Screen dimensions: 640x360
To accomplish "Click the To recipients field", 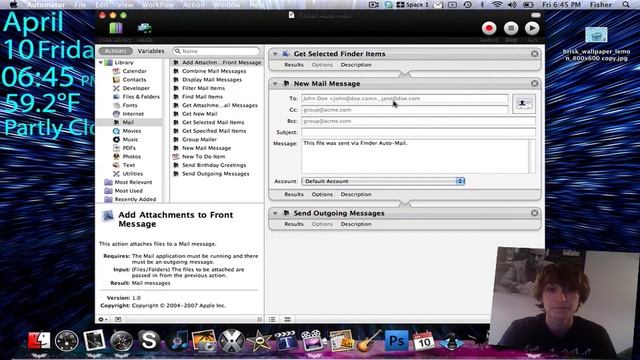I will pyautogui.click(x=404, y=98).
